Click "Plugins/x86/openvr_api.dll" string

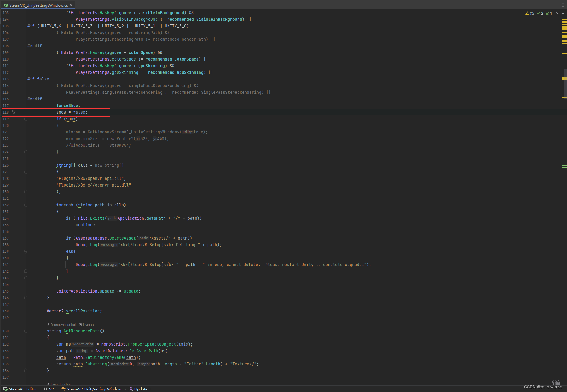[x=90, y=178]
